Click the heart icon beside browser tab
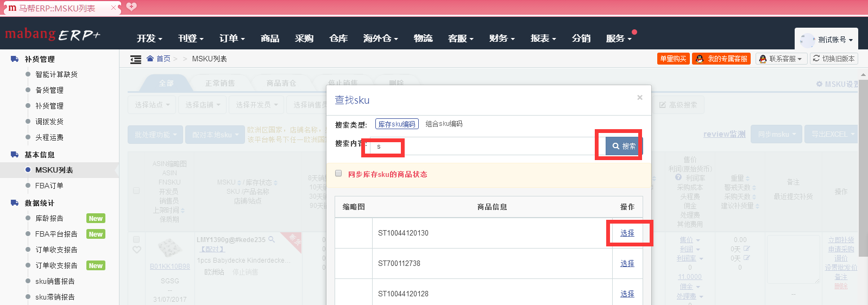This screenshot has height=305, width=868. click(x=131, y=7)
